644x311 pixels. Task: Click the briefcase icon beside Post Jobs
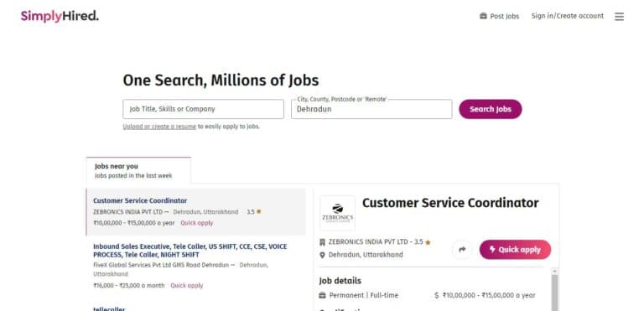click(x=483, y=16)
